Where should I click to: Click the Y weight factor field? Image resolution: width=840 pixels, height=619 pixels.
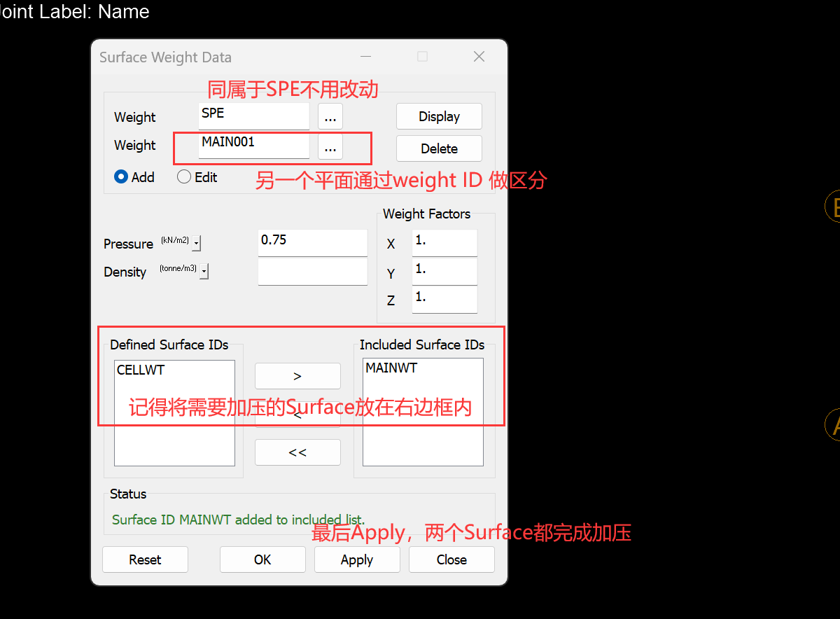click(444, 271)
